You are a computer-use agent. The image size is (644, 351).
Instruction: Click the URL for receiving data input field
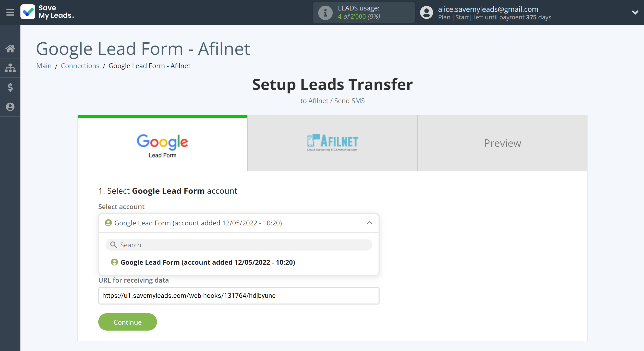pyautogui.click(x=238, y=296)
